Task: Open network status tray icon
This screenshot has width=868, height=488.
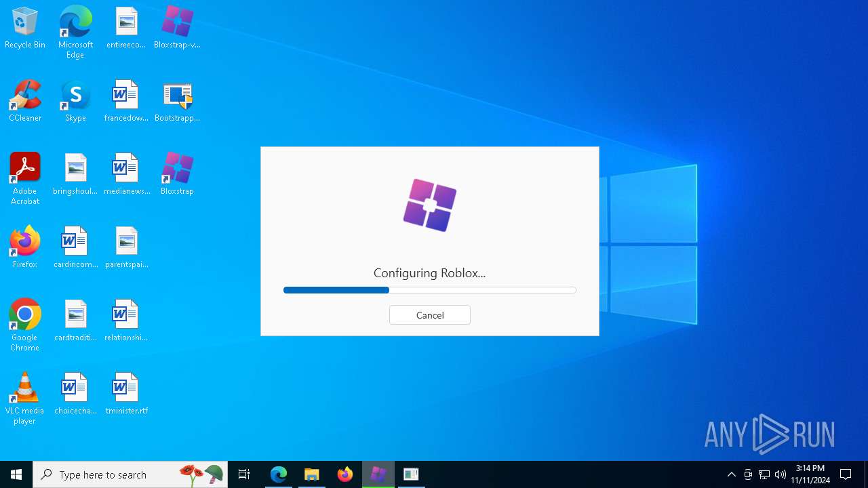Action: pos(764,474)
